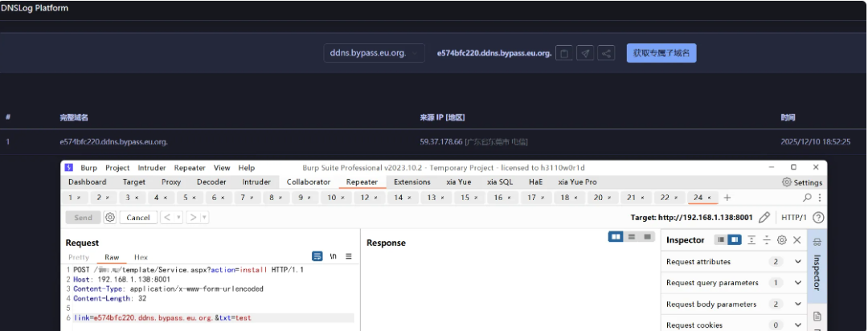Toggle non-printable characters \n icon
The image size is (868, 331).
pos(334,256)
